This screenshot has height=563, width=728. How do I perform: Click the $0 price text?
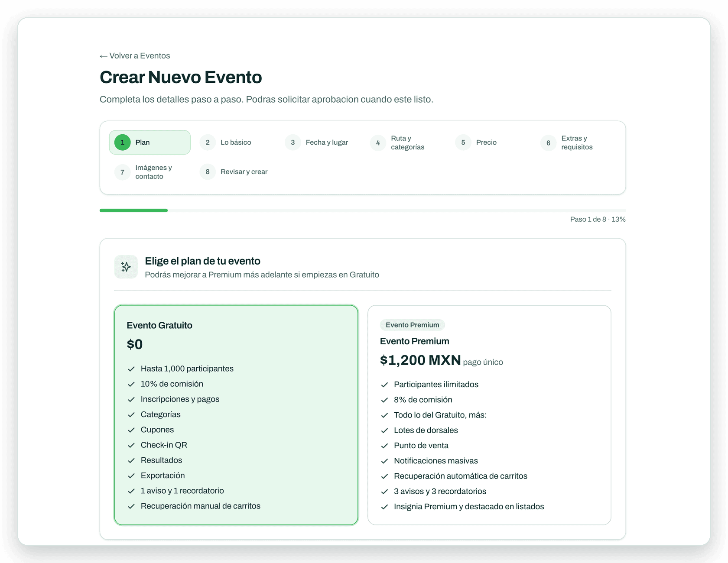[135, 344]
